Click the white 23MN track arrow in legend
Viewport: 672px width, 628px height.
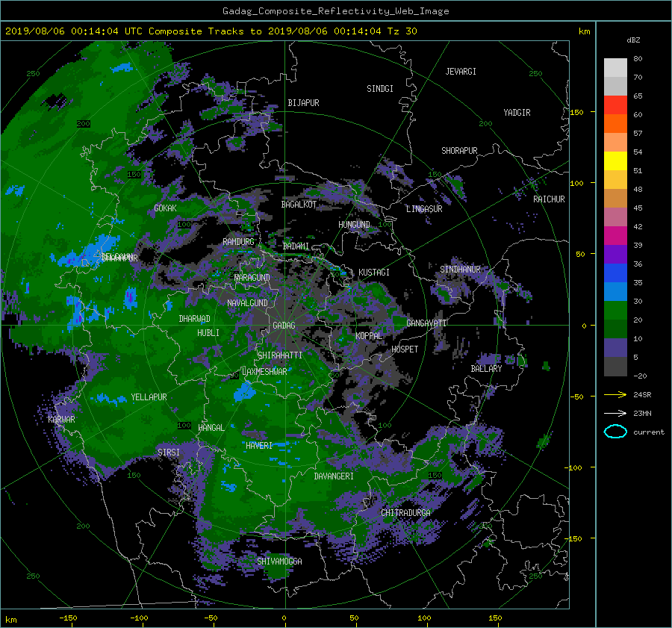point(615,413)
